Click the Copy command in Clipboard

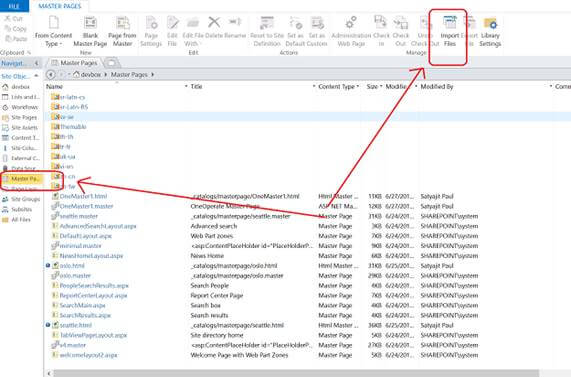coord(15,28)
